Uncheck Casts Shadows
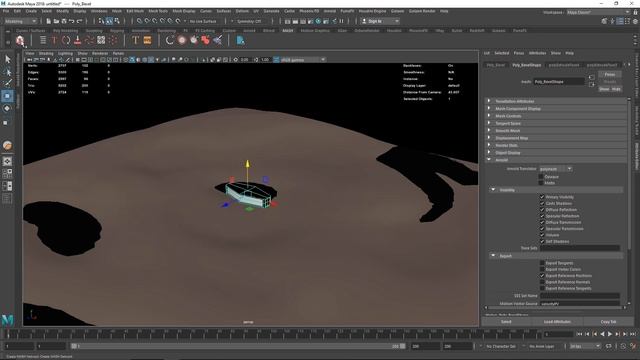Viewport: 640px width, 360px height. click(x=542, y=203)
